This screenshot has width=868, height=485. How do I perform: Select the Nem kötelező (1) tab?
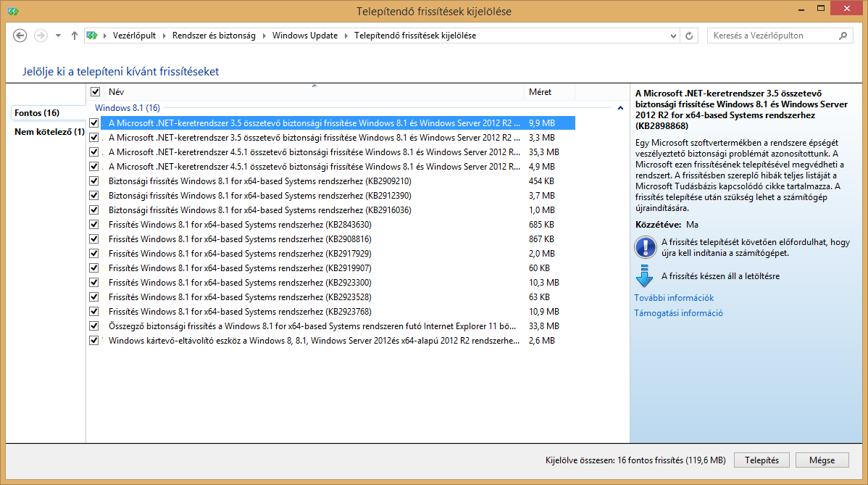tap(49, 132)
